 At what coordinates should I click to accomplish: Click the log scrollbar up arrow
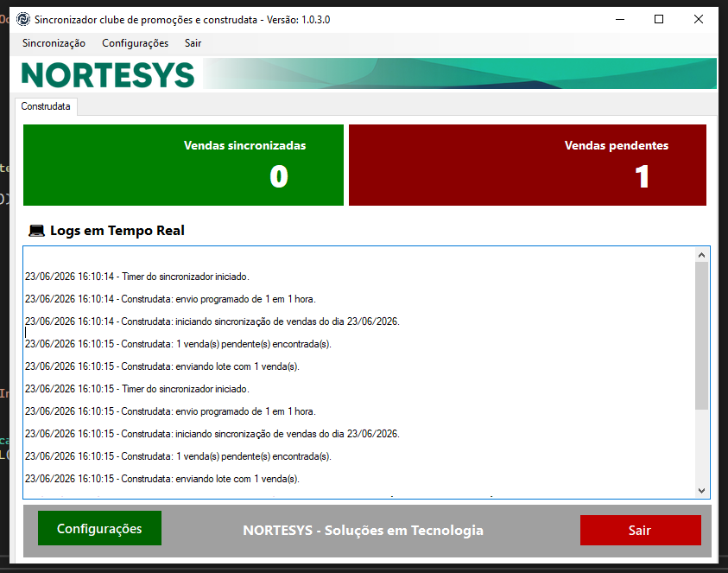(701, 255)
